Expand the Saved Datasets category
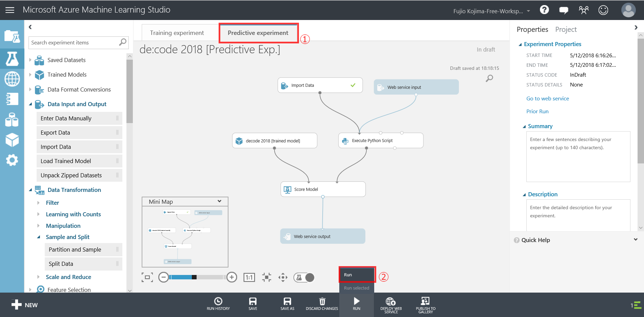Screen dimensions: 644x317 pos(30,60)
